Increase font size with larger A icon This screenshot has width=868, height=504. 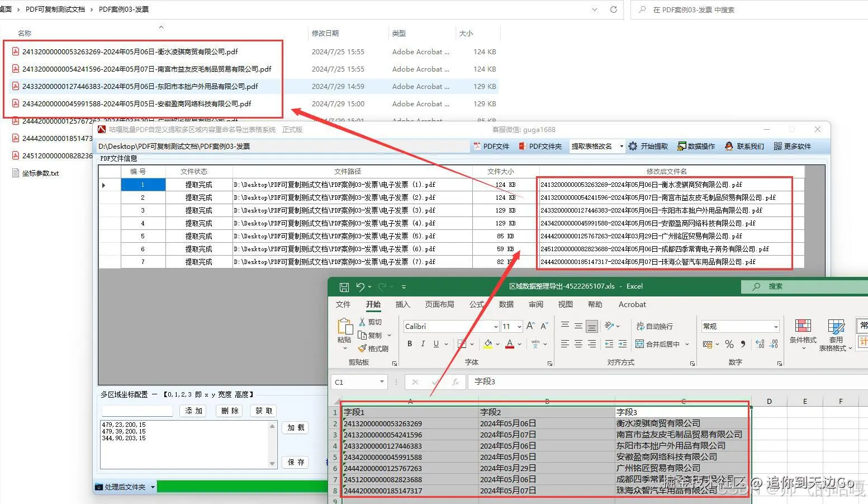pos(530,326)
